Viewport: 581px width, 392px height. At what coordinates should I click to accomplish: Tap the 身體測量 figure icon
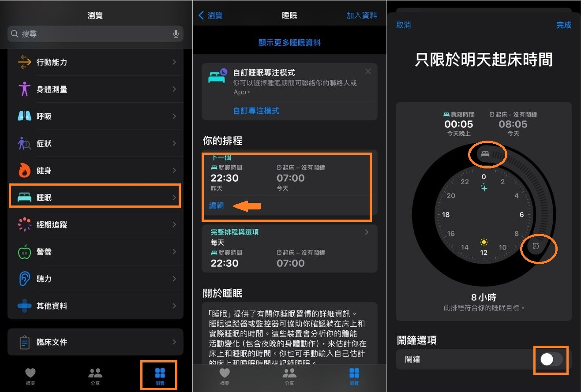click(24, 89)
